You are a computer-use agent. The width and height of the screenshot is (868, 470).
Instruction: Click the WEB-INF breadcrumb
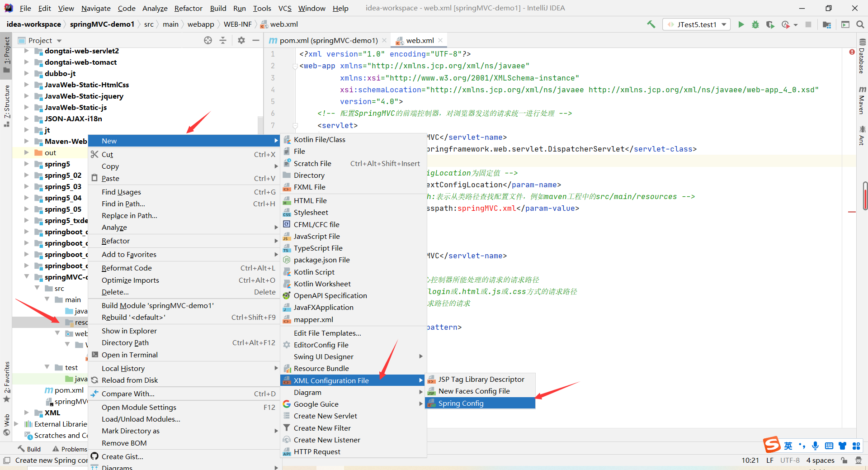237,24
